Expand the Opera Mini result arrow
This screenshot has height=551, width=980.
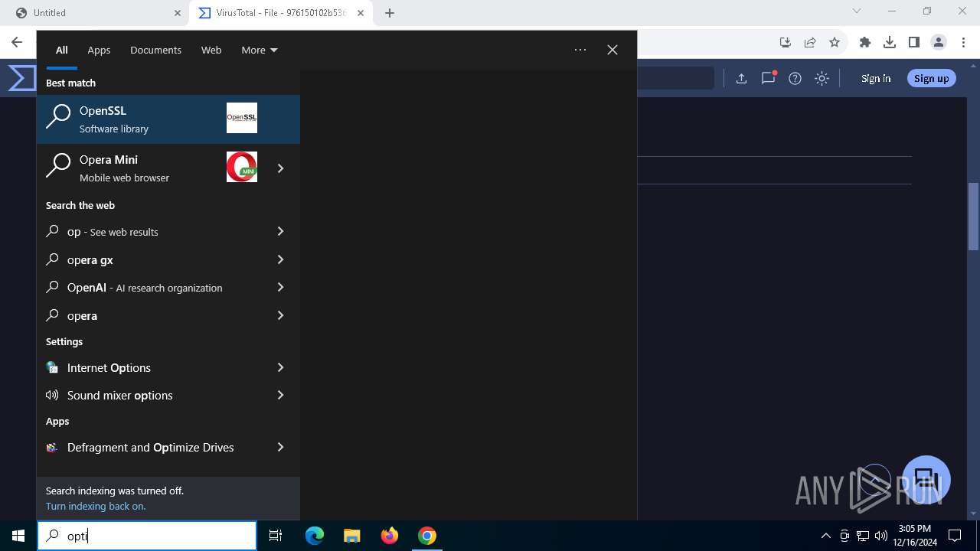(x=280, y=168)
